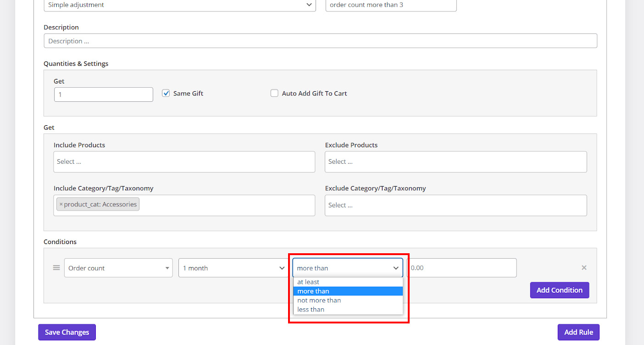Select the 'at least' option
644x345 pixels.
coord(308,282)
